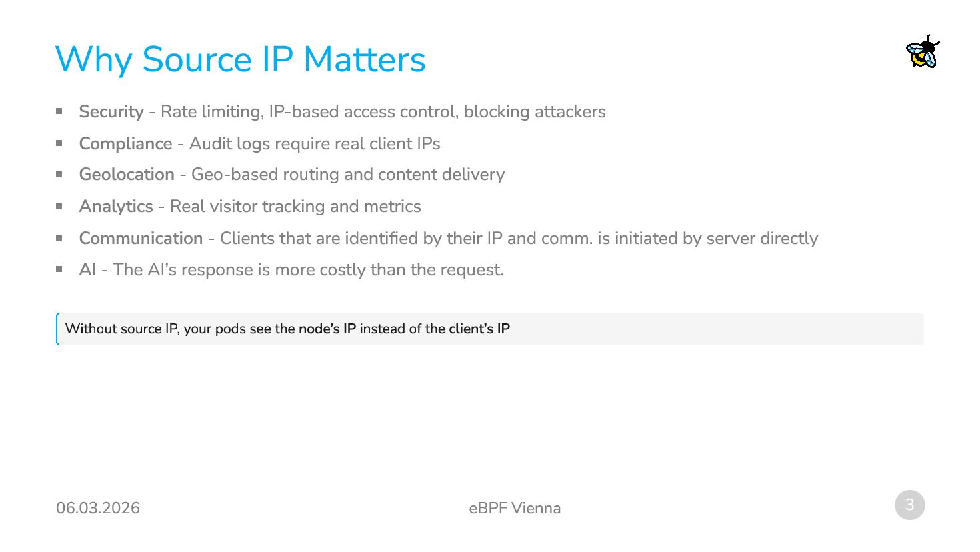Click the square bullet before Geolocation
Viewport: 980px width, 552px height.
click(x=59, y=174)
